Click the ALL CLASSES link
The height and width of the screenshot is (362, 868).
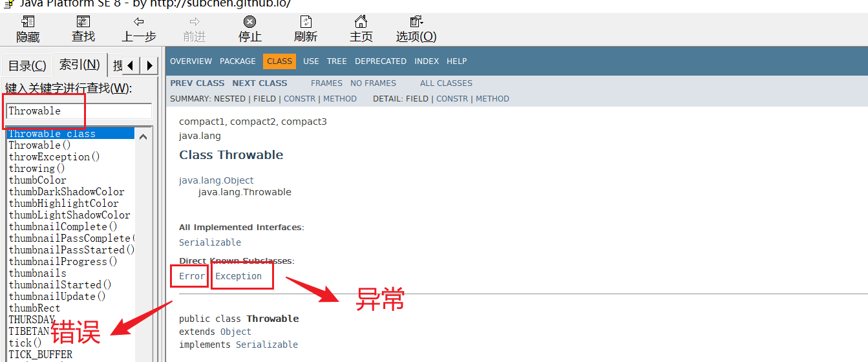coord(446,83)
